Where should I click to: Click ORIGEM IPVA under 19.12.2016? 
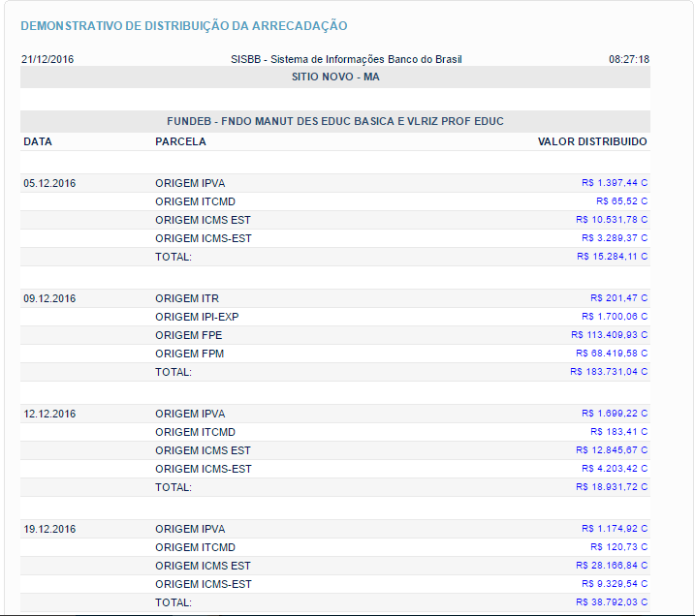[x=190, y=529]
